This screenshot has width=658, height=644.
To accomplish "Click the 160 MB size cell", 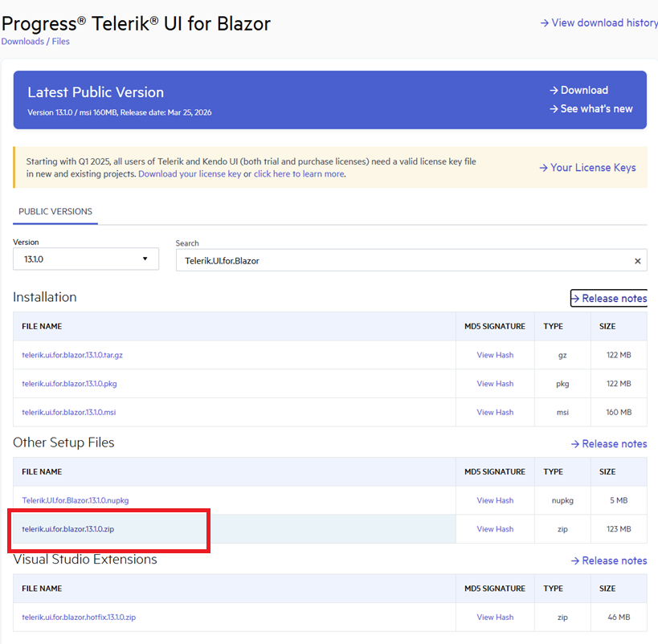I will point(619,413).
